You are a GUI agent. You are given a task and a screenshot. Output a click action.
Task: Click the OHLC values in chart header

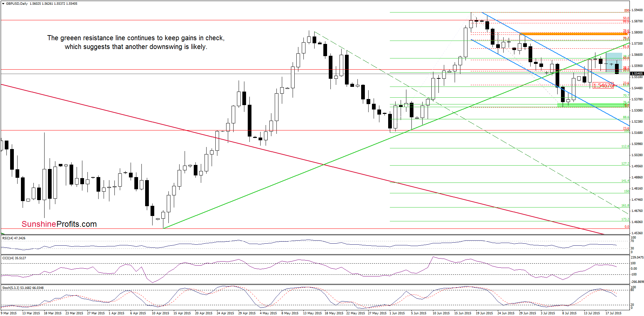[x=53, y=4]
